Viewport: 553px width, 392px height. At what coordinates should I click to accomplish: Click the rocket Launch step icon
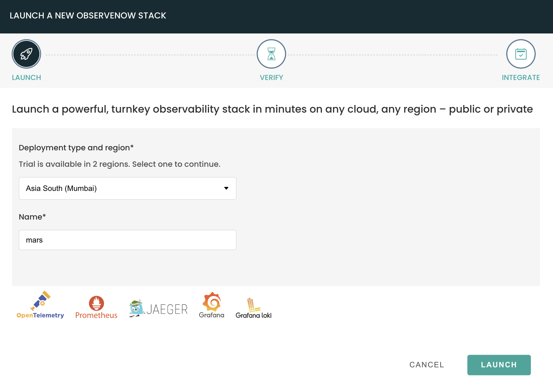(x=26, y=54)
